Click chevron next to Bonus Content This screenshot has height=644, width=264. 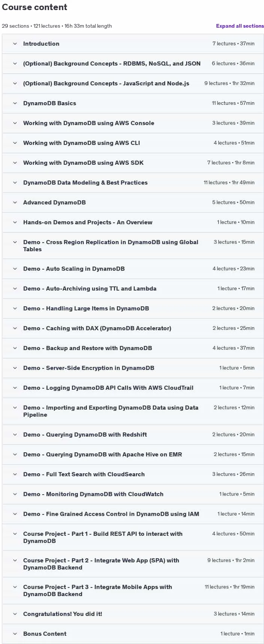pos(15,634)
